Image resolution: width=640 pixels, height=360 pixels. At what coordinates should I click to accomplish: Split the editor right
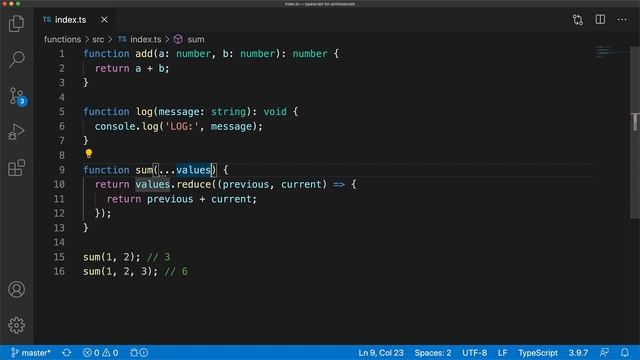click(600, 20)
